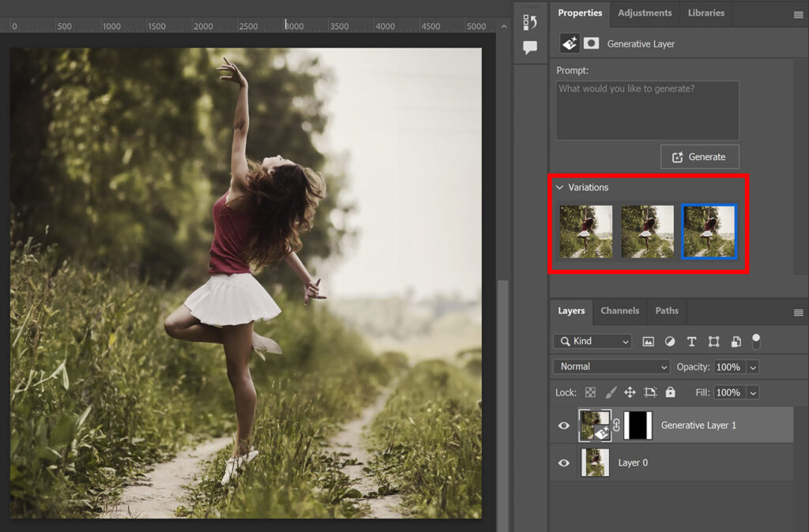This screenshot has height=532, width=809.
Task: Filter layers by adjustment layer type
Action: click(670, 341)
